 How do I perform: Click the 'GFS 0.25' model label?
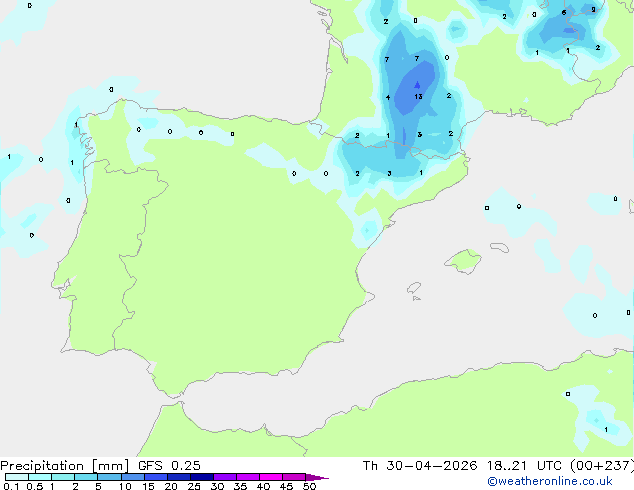[x=169, y=466]
